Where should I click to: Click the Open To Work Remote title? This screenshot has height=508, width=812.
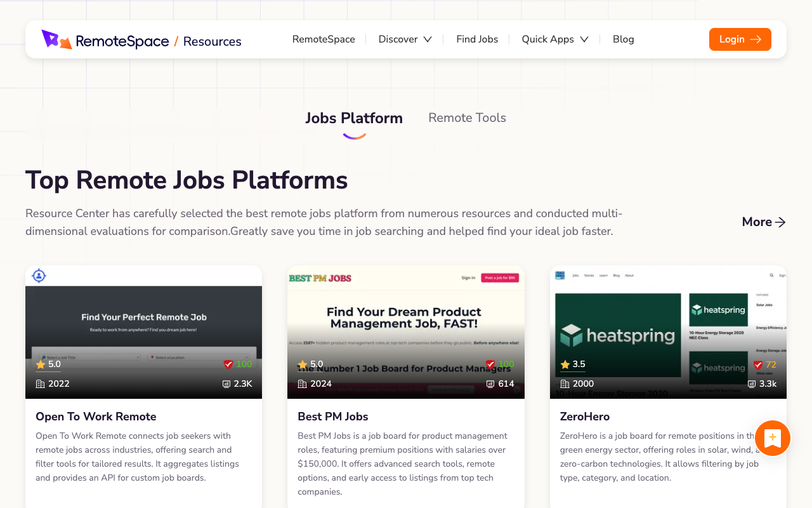coord(96,417)
